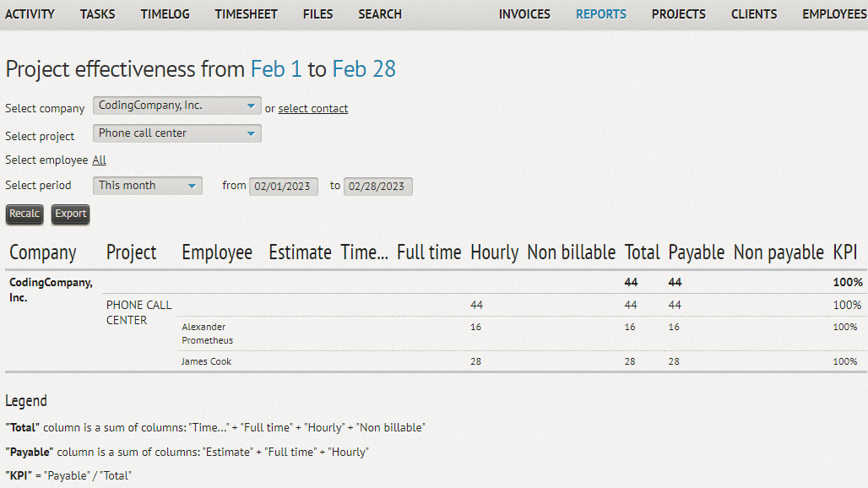868x488 pixels.
Task: Open the Clients section
Action: (x=754, y=14)
